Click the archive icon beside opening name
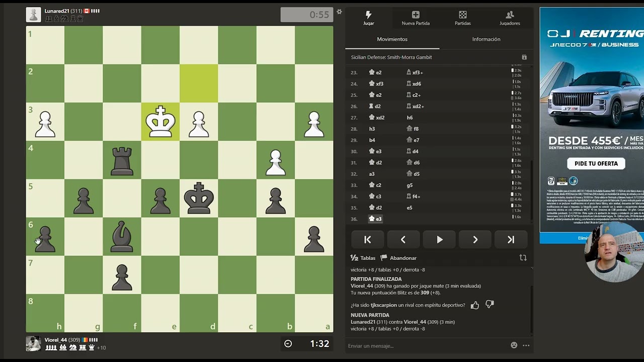 tap(524, 57)
